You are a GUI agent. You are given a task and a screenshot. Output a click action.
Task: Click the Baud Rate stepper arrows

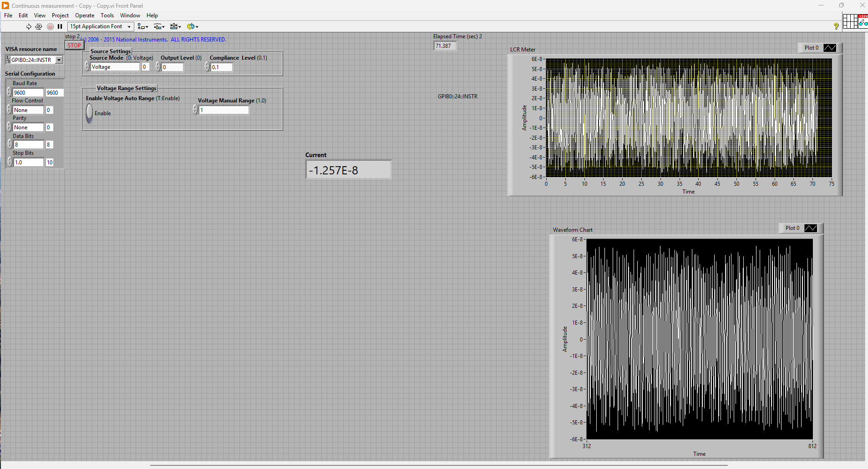click(x=9, y=92)
